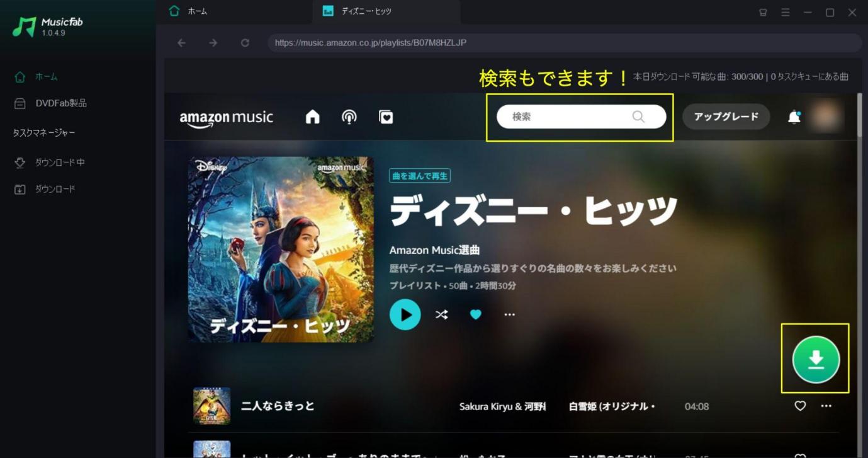Screen dimensions: 868x458
Task: Select the song title 二人ならきっと
Action: (278, 406)
